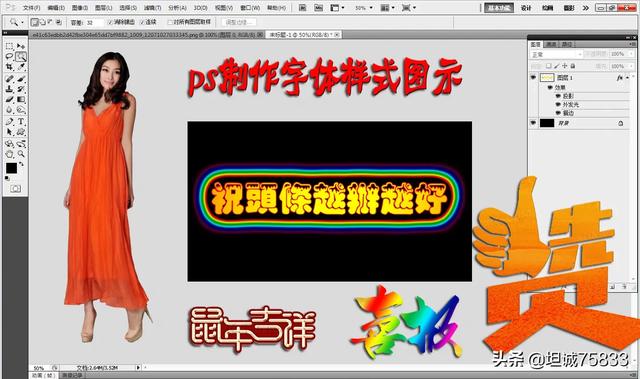
Task: Open the 图层(L) menu
Action: point(104,8)
